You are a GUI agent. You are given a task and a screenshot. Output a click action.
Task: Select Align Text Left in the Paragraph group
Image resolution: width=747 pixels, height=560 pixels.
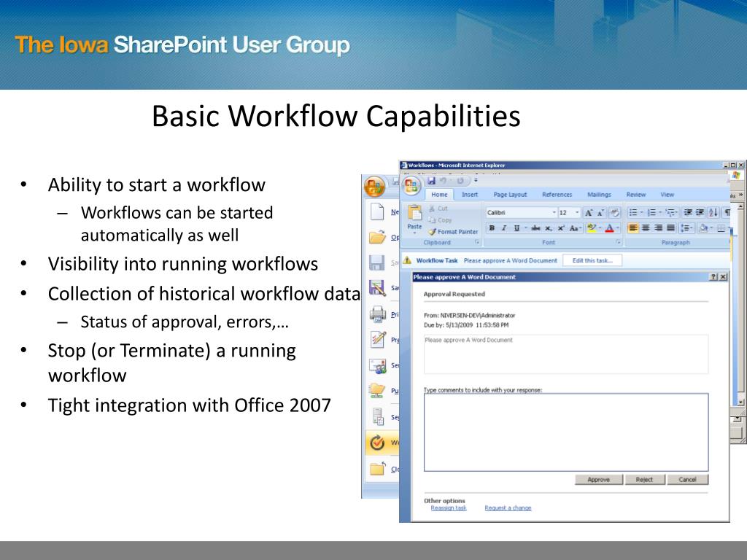[x=632, y=228]
